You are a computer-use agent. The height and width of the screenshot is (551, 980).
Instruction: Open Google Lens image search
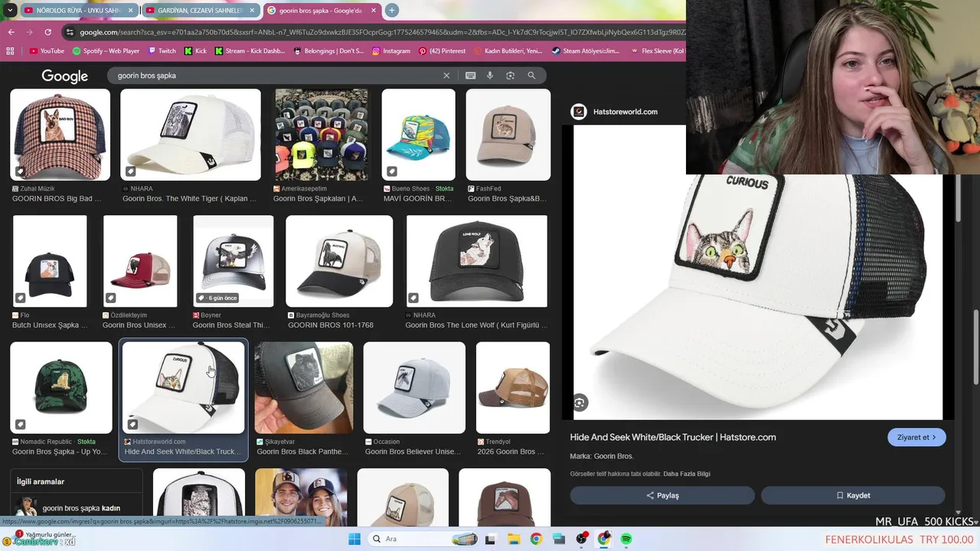[x=510, y=76]
